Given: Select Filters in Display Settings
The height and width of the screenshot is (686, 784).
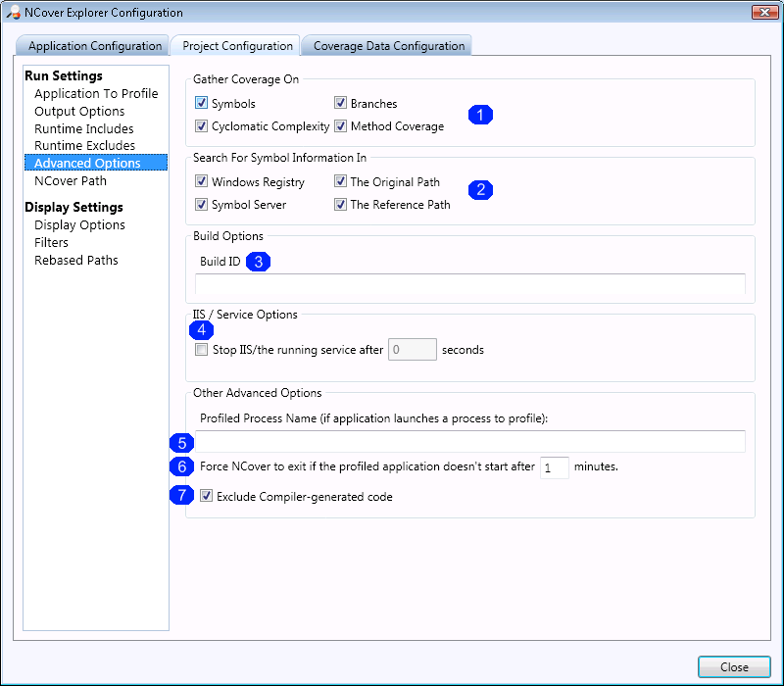Looking at the screenshot, I should click(51, 242).
